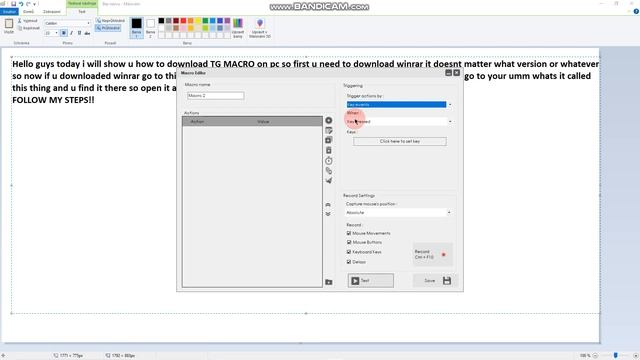
Task: Click the Redo arrow in Paint title bar
Action: click(28, 4)
